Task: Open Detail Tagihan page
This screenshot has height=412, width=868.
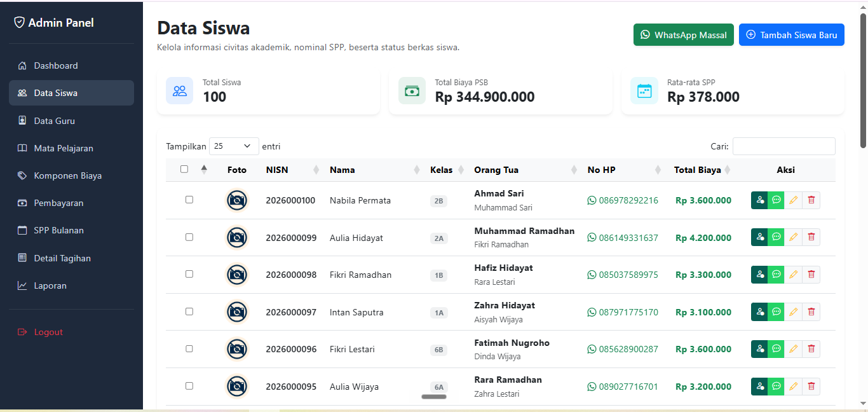Action: click(x=71, y=258)
